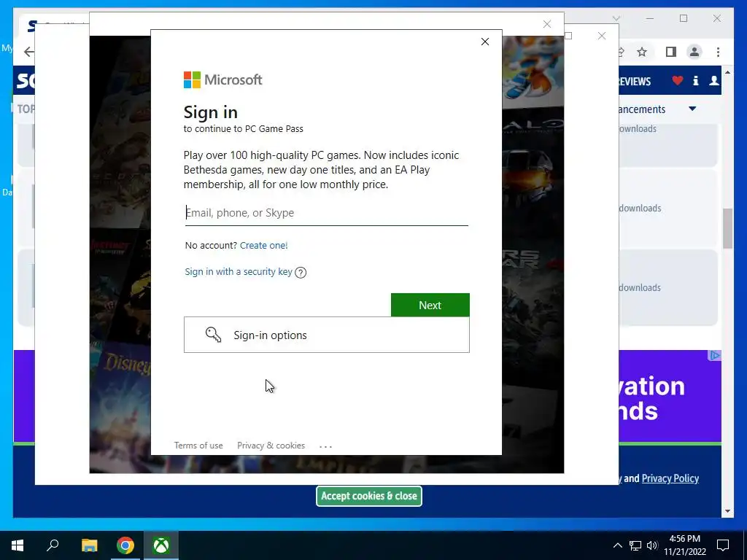Show hidden system tray icons
747x560 pixels.
click(x=617, y=545)
